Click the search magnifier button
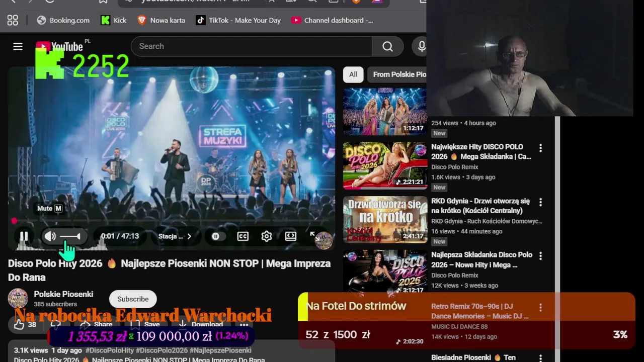Screen dimensions: 644x362 click(x=387, y=46)
